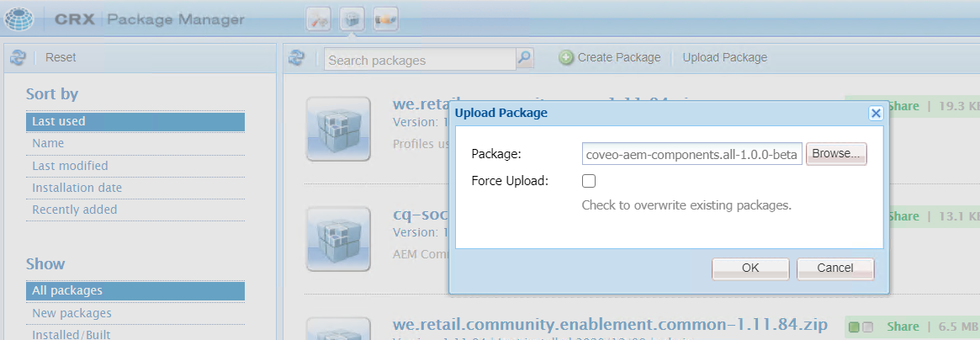
Task: Sort packages by Last modified
Action: pos(135,166)
